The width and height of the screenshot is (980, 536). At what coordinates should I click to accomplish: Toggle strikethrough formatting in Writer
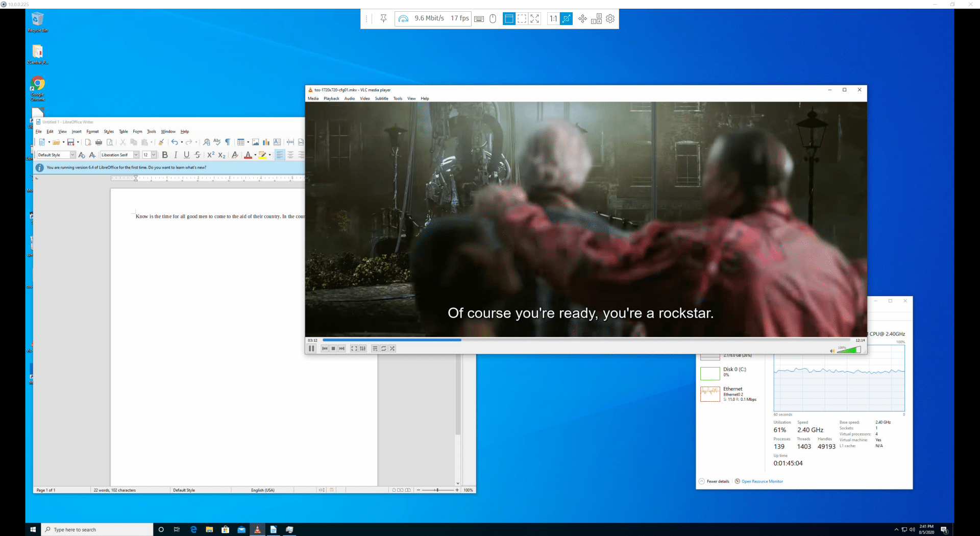tap(198, 155)
